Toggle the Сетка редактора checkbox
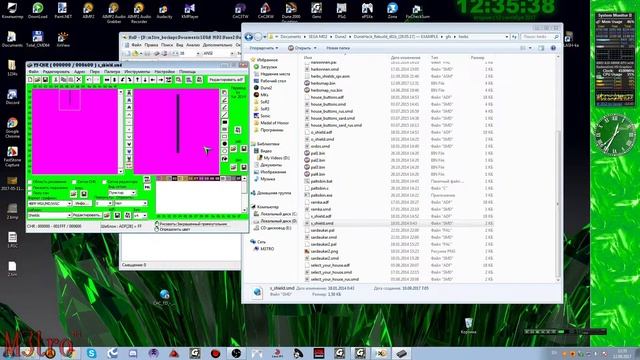Viewport: 640px width, 360px height. point(104,182)
